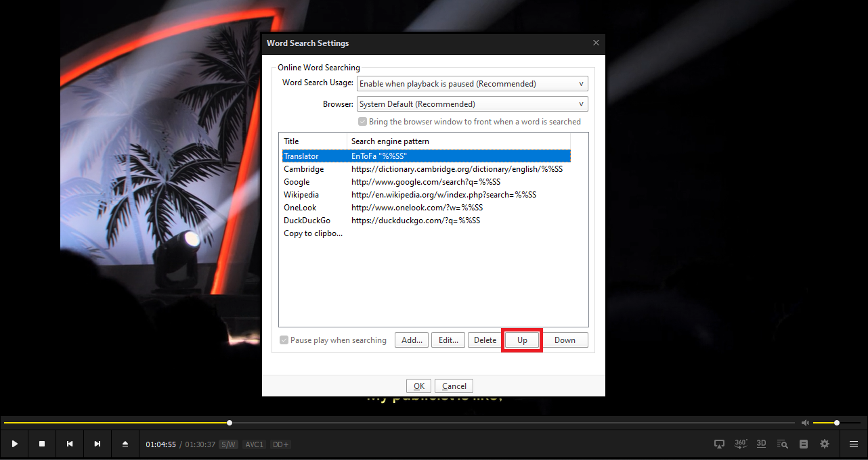The image size is (868, 460).
Task: Move the entry Up
Action: (522, 340)
